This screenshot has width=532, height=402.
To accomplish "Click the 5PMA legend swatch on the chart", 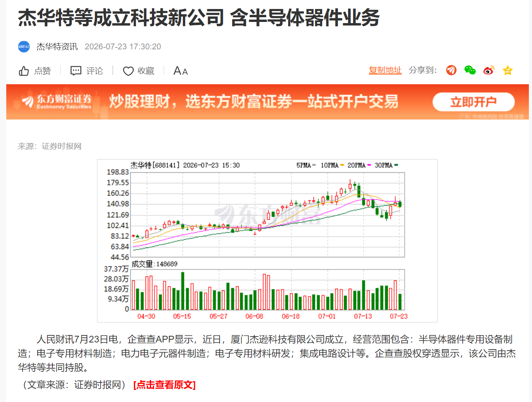I will [x=314, y=165].
